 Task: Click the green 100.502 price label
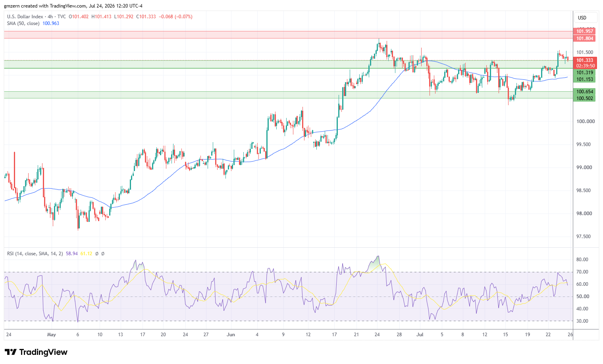tap(584, 98)
